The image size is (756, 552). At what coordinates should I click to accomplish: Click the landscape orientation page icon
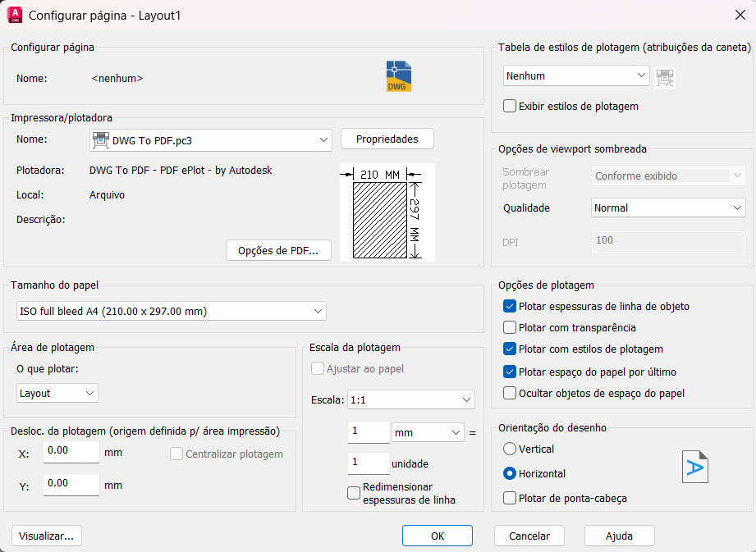tap(694, 467)
